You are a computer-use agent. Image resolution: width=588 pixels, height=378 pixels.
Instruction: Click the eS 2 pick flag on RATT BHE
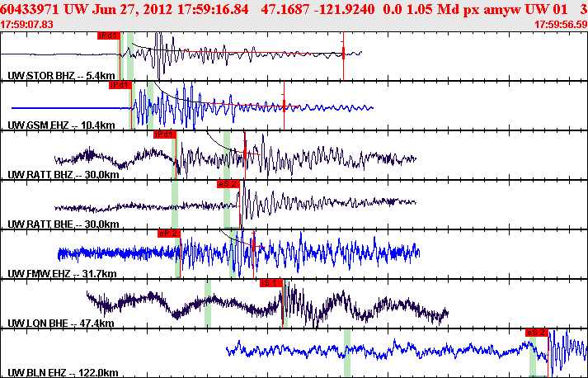click(228, 184)
